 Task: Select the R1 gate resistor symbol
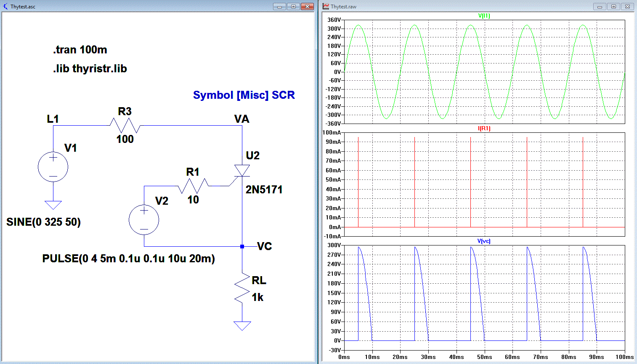193,186
